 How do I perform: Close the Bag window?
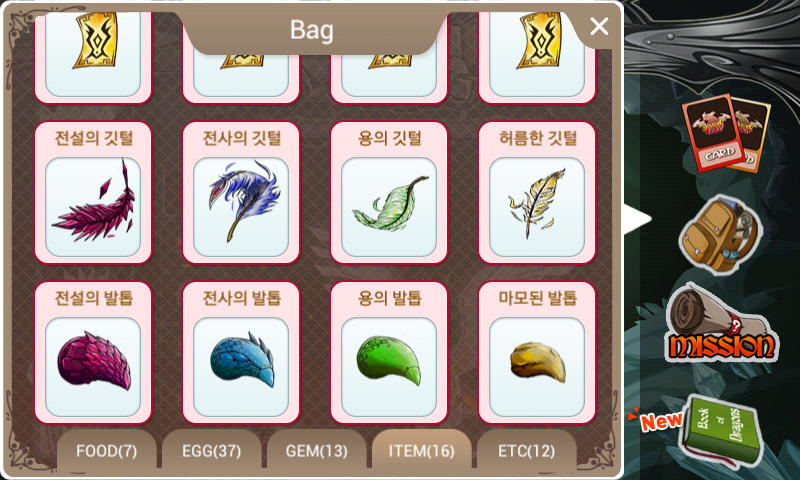click(x=599, y=26)
